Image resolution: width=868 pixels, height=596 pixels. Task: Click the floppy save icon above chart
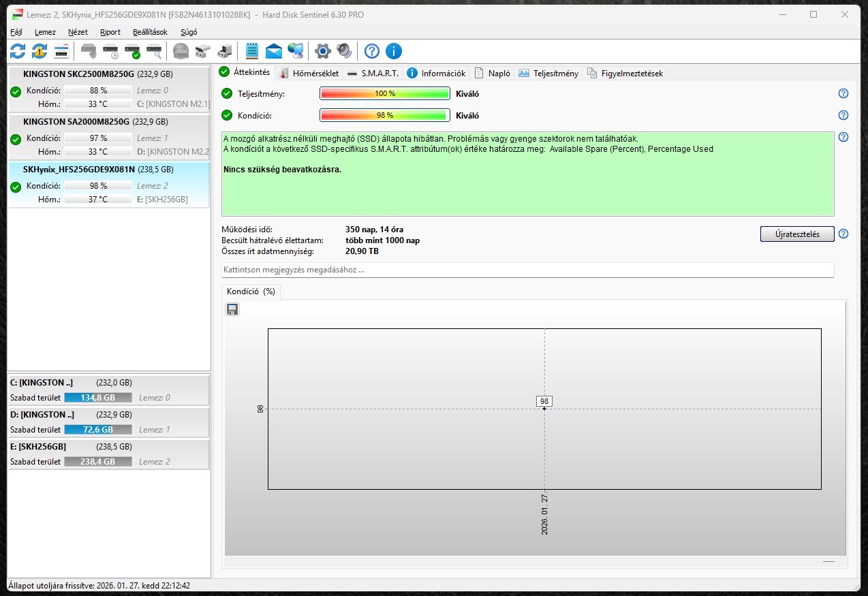pyautogui.click(x=232, y=310)
